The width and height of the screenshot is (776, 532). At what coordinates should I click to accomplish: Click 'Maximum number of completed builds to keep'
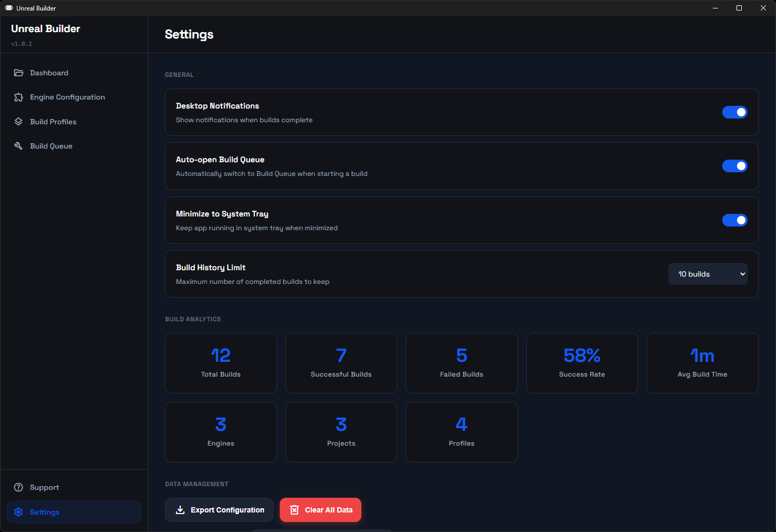(x=253, y=282)
